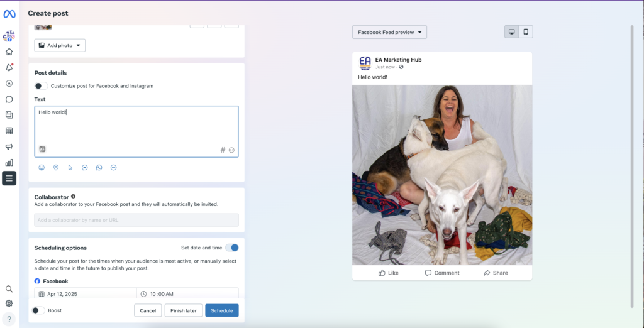
Task: Go to Home in the sidebar
Action: click(x=9, y=52)
